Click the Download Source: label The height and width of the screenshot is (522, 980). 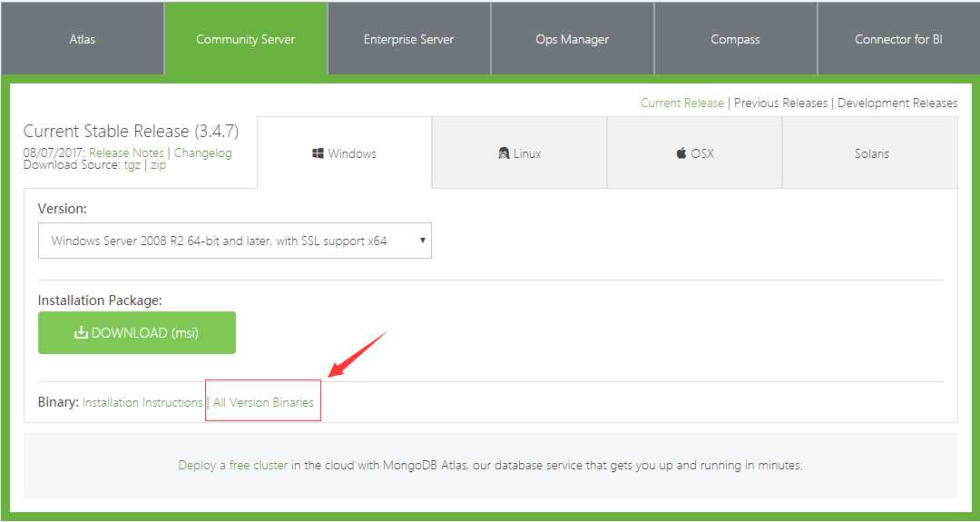coord(72,165)
